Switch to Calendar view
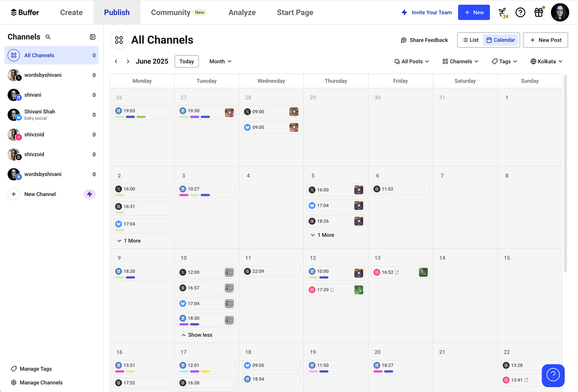The height and width of the screenshot is (392, 578). [x=501, y=40]
